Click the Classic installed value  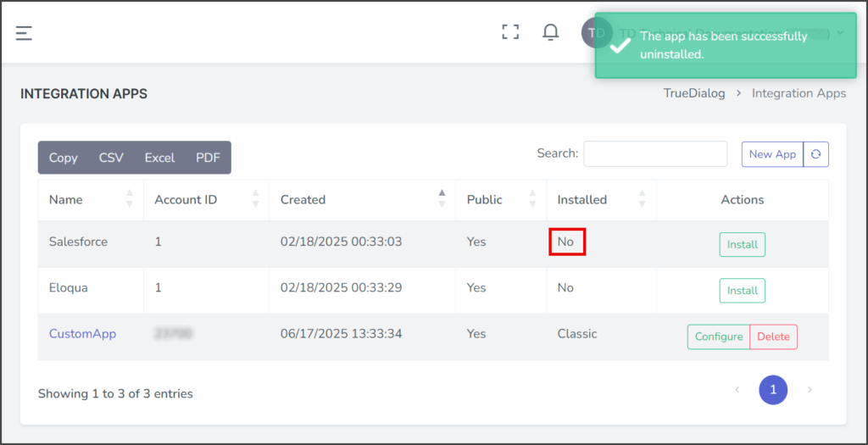[x=577, y=334]
